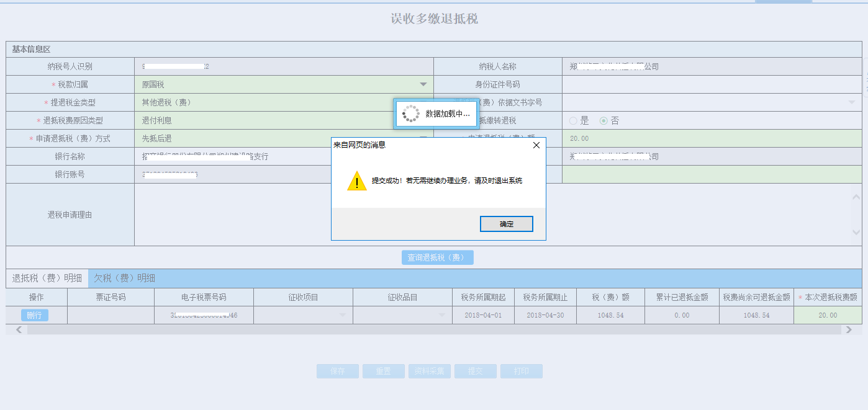
Task: Click the 确定 button in the dialog
Action: [506, 224]
